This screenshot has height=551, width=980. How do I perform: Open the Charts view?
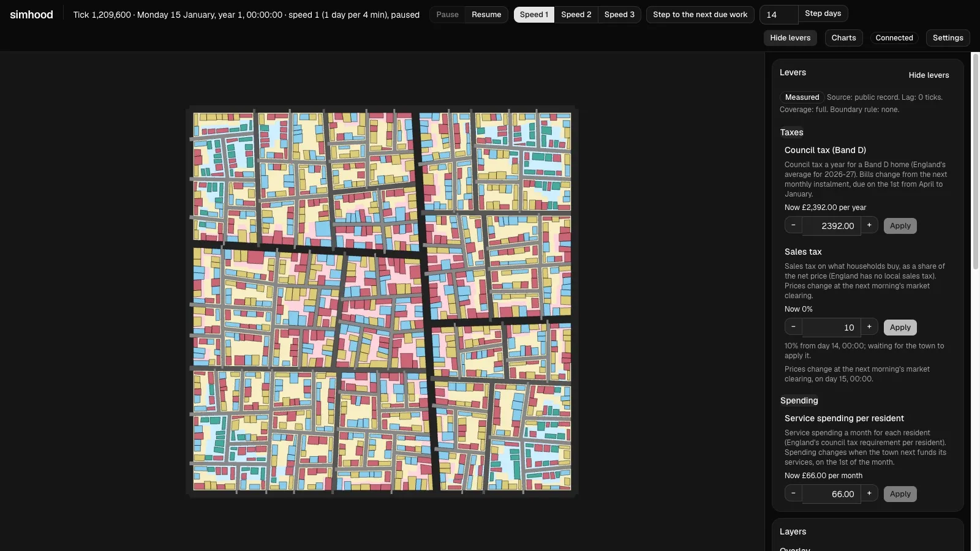pyautogui.click(x=843, y=38)
